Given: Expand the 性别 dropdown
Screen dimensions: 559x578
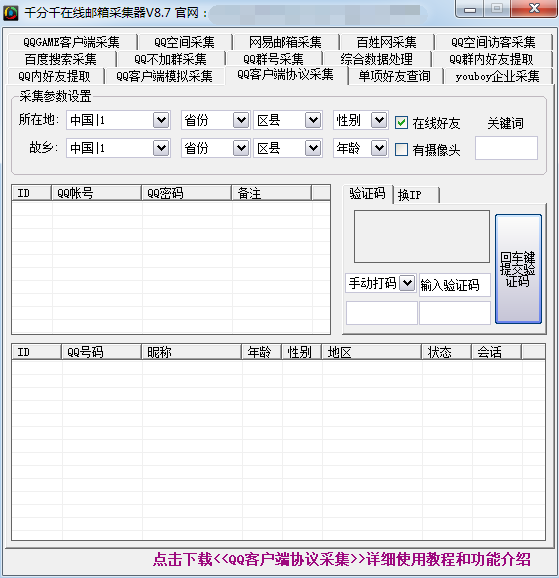Looking at the screenshot, I should tap(379, 120).
